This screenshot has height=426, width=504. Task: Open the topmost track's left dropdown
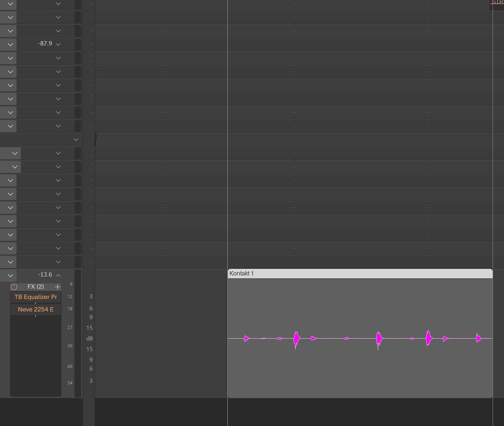pyautogui.click(x=10, y=4)
